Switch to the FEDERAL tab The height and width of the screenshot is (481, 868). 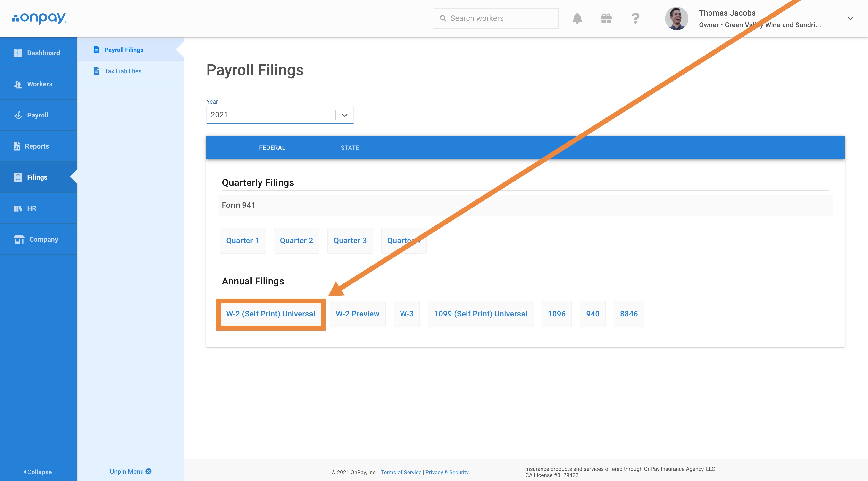tap(272, 148)
